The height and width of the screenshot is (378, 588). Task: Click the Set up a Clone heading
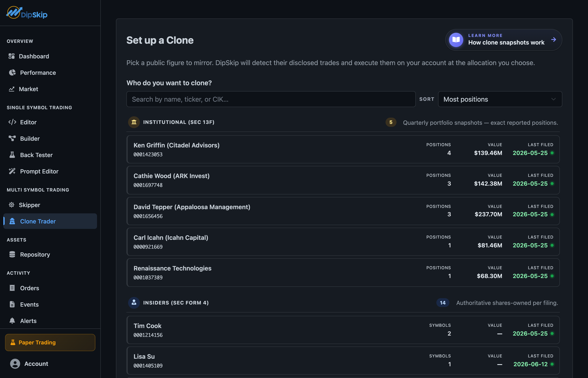coord(160,40)
